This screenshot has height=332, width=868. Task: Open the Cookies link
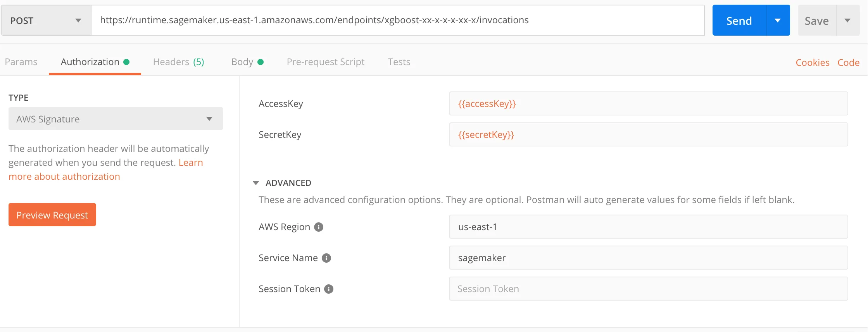[812, 63]
